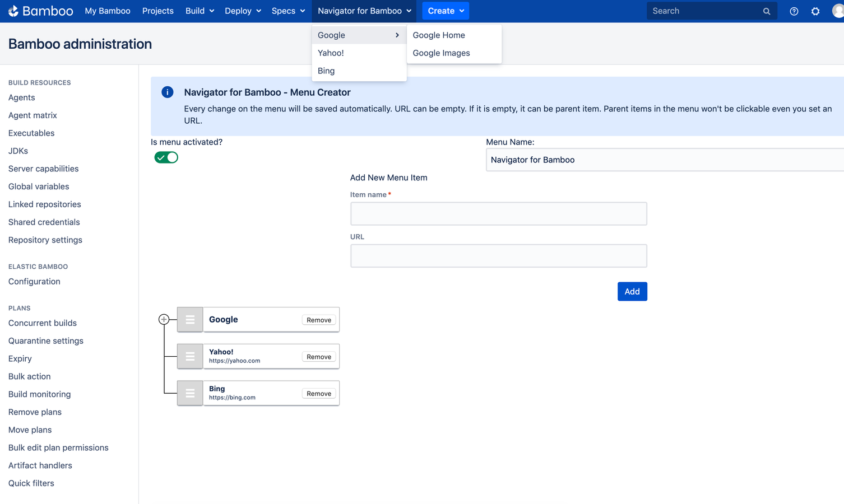
Task: Grab the drag handle for Google item
Action: (x=190, y=320)
